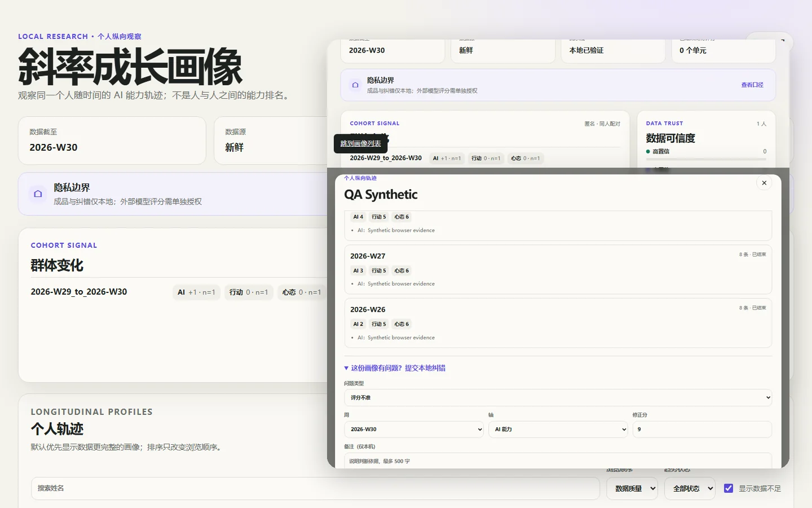Follow the 跳到画像列表 skip link
Viewport: 812px width, 508px height.
coord(361,143)
